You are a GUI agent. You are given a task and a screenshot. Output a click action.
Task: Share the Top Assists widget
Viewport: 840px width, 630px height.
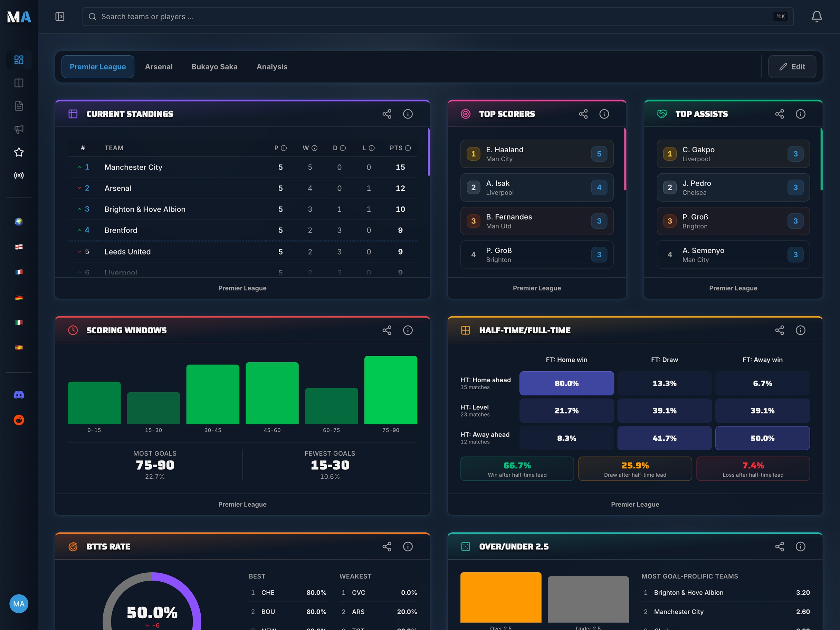pyautogui.click(x=779, y=114)
